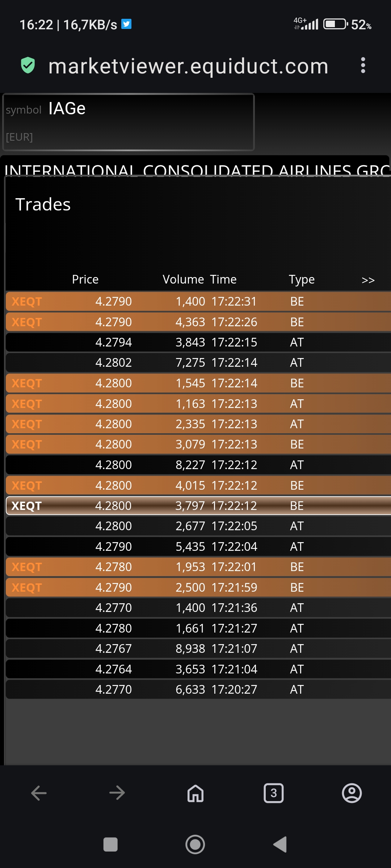391x868 pixels.
Task: Tap the green security shield icon
Action: (28, 65)
